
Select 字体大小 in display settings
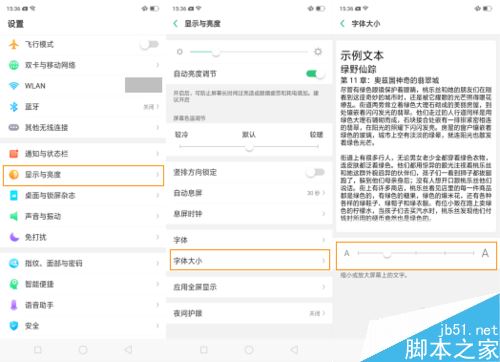250,260
